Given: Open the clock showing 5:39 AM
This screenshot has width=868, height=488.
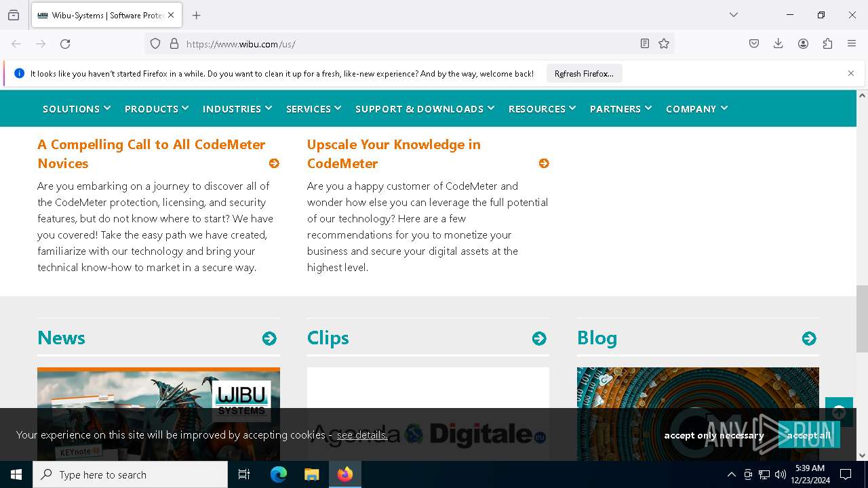Looking at the screenshot, I should tap(810, 474).
